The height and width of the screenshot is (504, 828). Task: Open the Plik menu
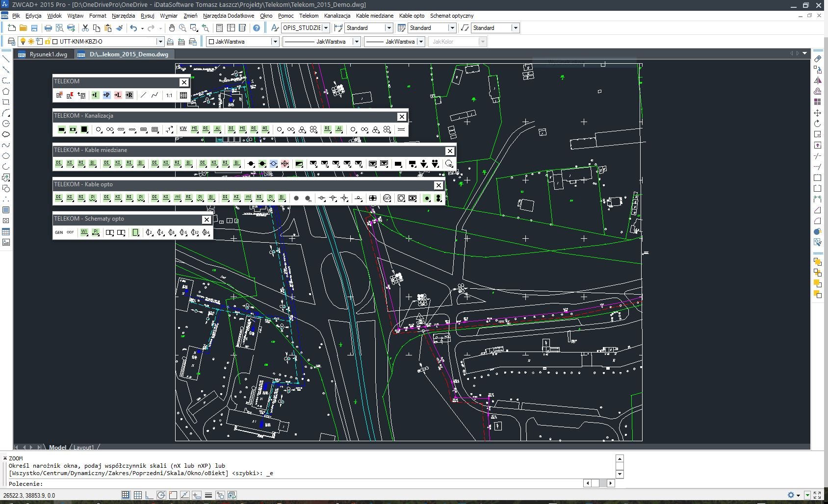tap(16, 16)
